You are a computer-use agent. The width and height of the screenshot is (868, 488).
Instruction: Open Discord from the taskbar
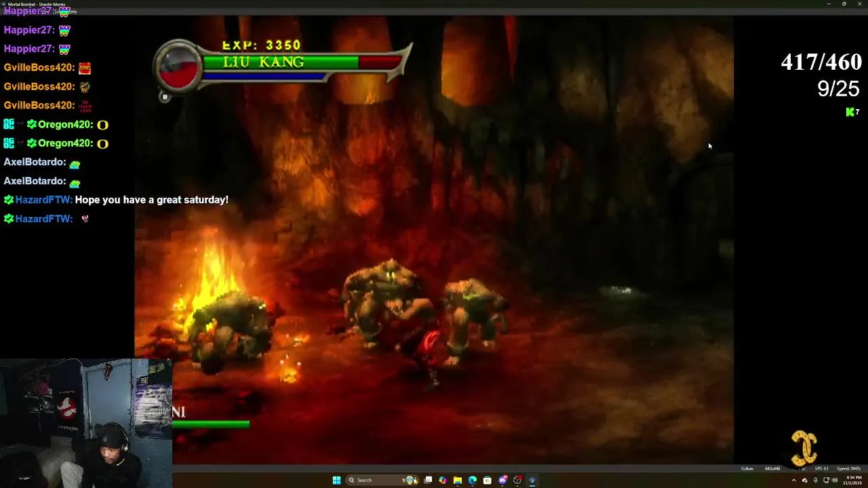(x=502, y=480)
